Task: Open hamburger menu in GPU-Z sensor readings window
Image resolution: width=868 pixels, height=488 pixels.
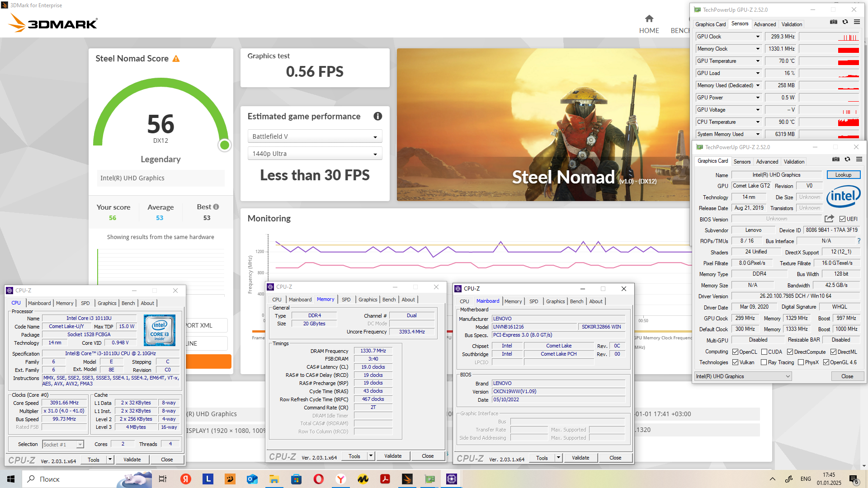Action: 857,22
